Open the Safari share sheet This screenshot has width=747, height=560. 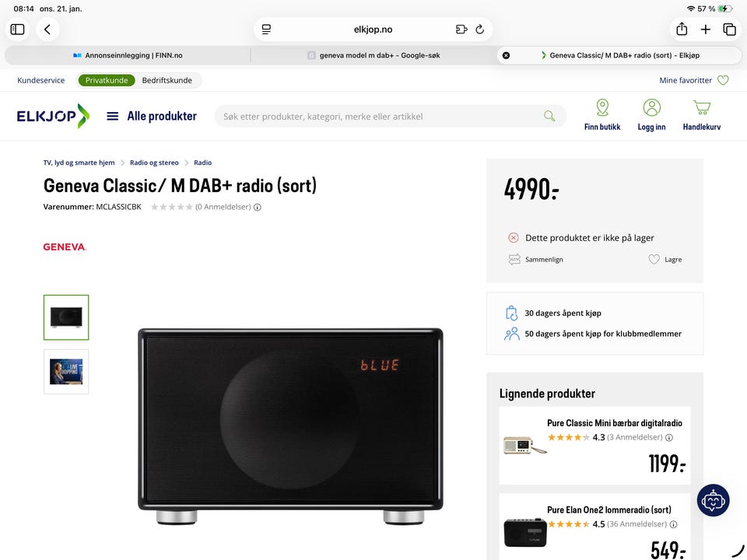682,29
